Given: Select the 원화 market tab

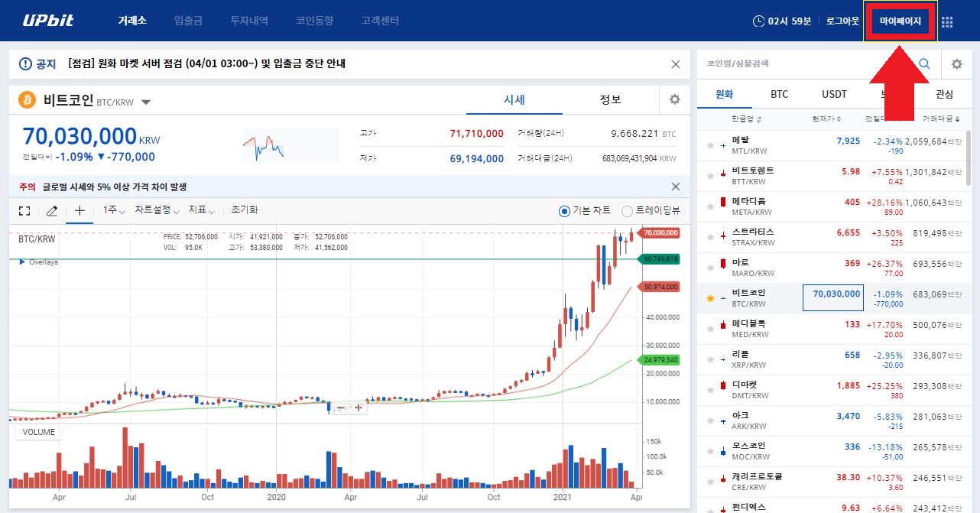Looking at the screenshot, I should coord(724,95).
